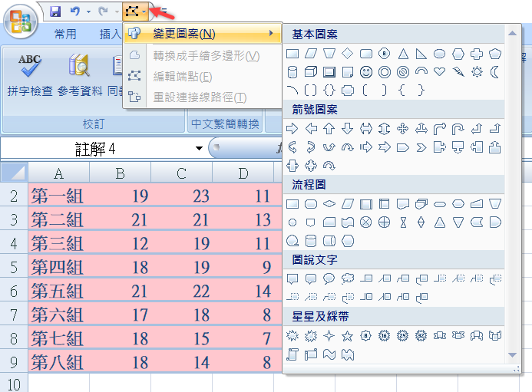Pick the moon shape
The height and width of the screenshot is (392, 532).
[x=495, y=72]
